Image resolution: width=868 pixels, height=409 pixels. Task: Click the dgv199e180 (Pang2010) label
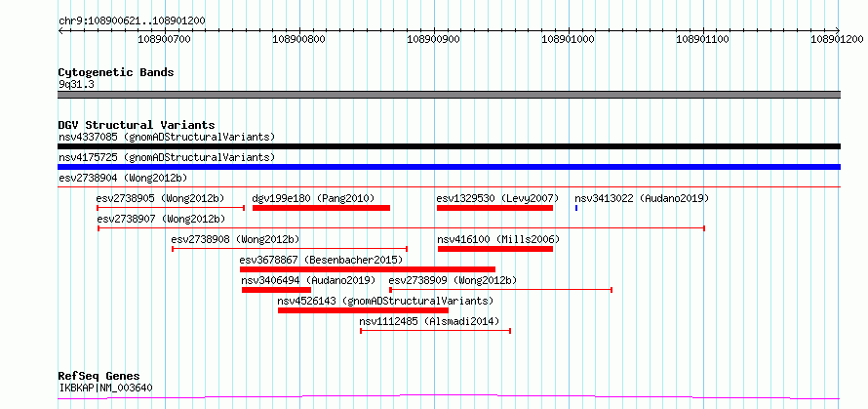point(313,198)
